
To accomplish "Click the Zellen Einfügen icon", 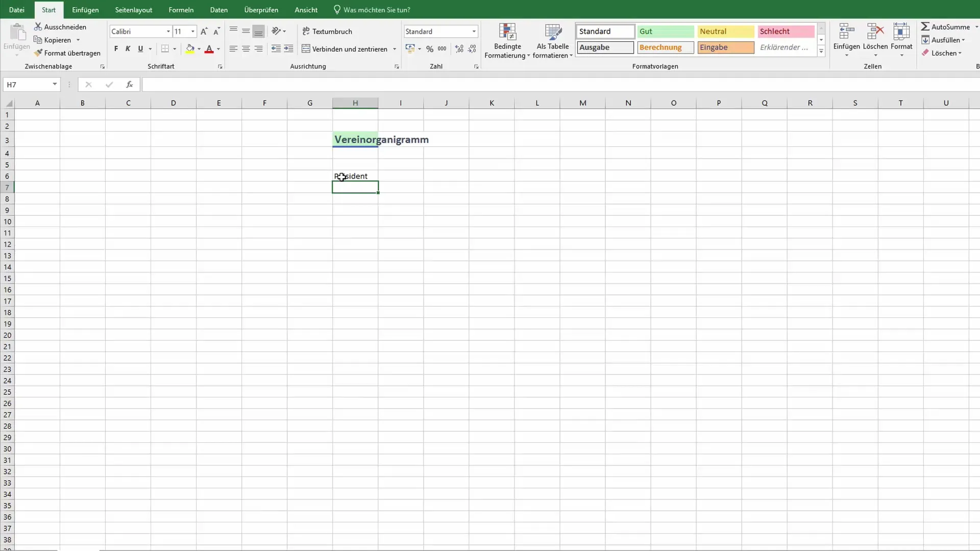I will [847, 31].
